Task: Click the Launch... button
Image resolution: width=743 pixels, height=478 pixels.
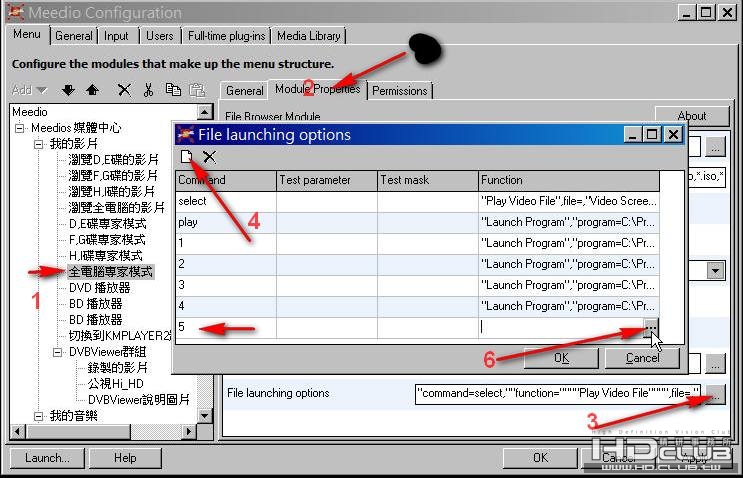Action: [x=47, y=458]
